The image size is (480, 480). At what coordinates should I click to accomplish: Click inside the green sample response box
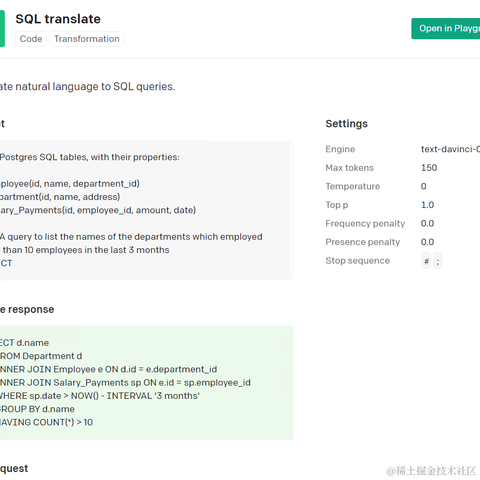146,382
